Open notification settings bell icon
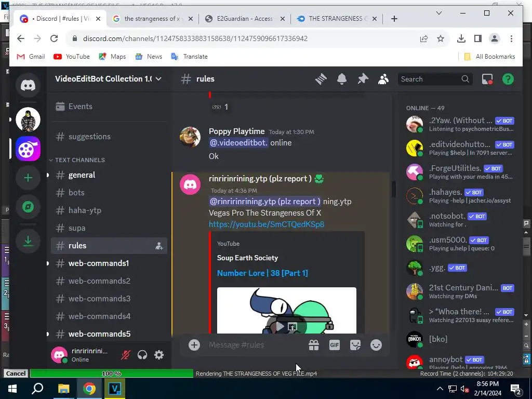 pos(342,79)
